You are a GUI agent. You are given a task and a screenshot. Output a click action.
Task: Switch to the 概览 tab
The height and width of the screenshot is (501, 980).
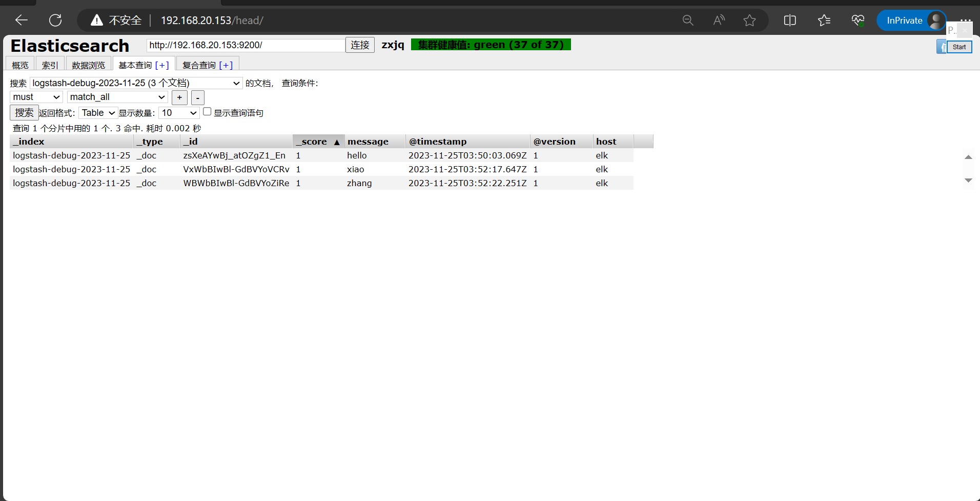[x=21, y=65]
